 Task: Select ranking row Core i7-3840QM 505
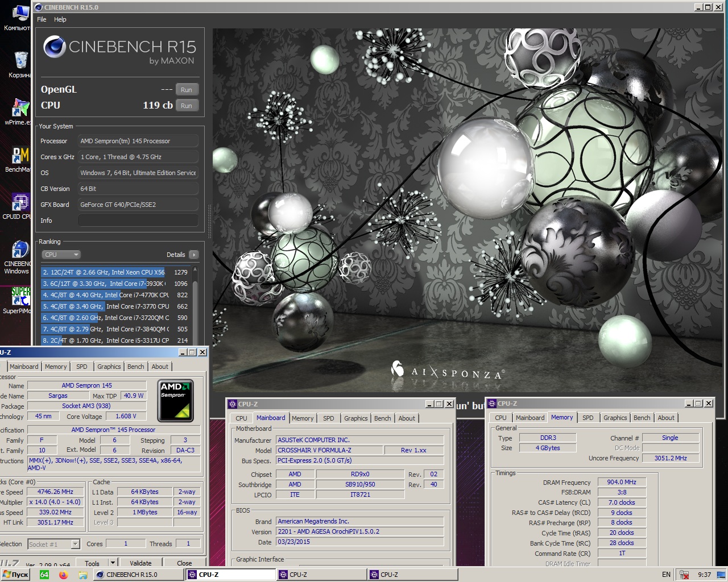coord(115,329)
